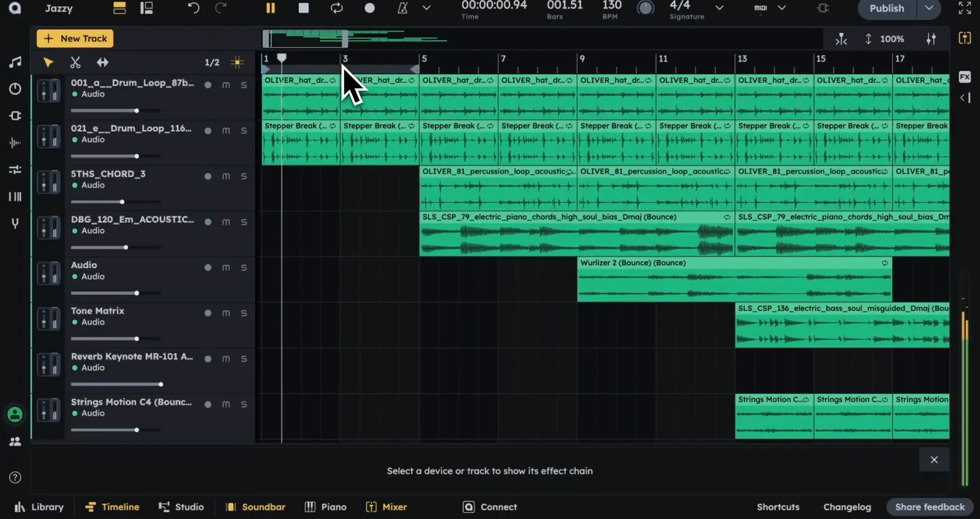Open time signature dropdown
The width and height of the screenshot is (980, 519).
[720, 8]
